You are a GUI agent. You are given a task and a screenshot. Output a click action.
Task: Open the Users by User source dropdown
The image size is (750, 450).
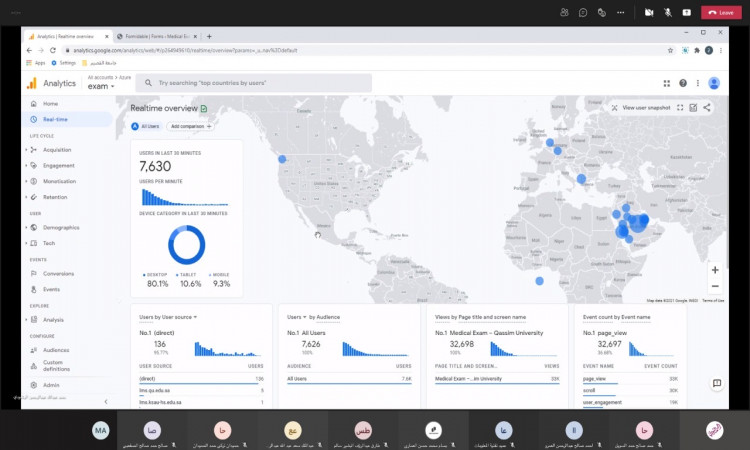pyautogui.click(x=168, y=317)
